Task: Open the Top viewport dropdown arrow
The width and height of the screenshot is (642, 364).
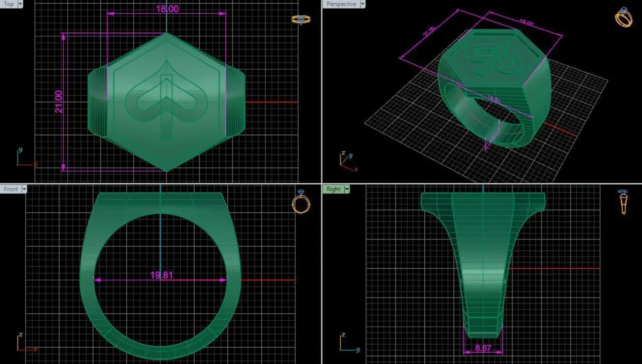Action: [x=20, y=4]
